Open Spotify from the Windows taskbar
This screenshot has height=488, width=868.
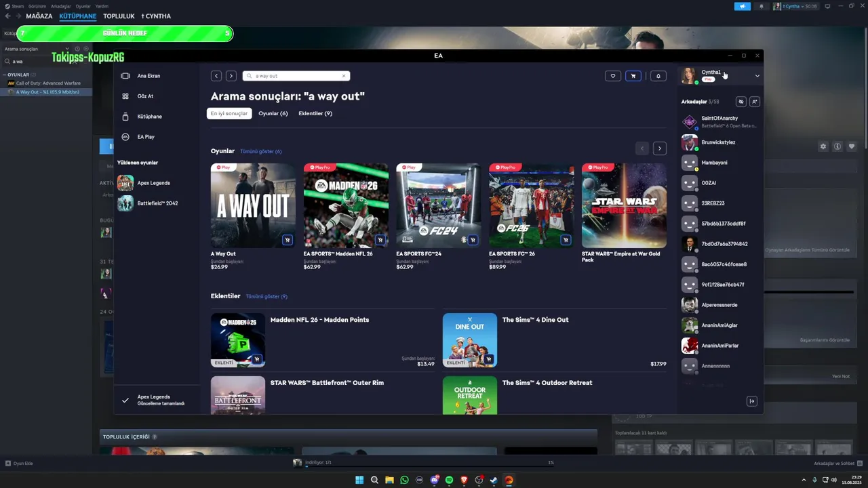pos(449,480)
